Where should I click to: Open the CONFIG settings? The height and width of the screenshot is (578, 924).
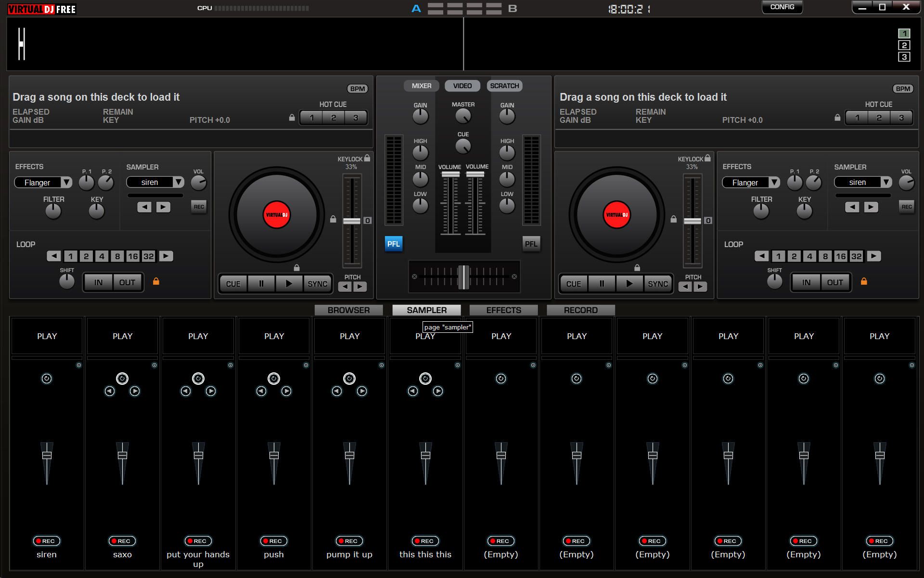782,7
